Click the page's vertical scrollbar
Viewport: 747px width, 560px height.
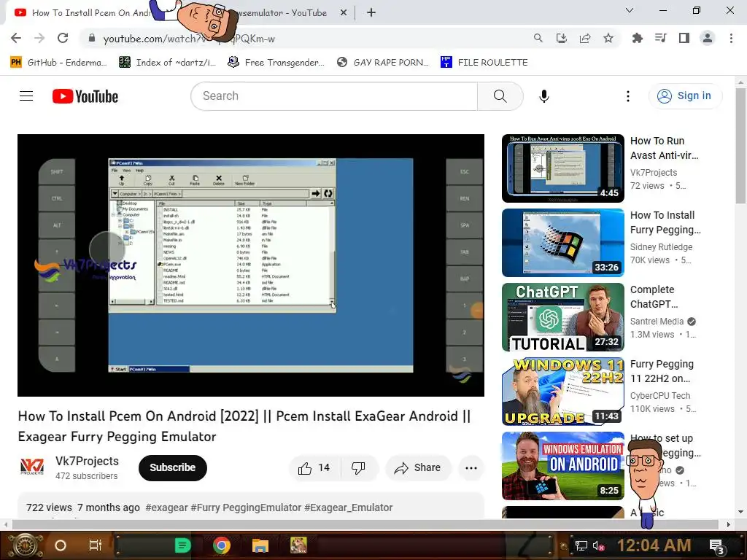point(740,145)
